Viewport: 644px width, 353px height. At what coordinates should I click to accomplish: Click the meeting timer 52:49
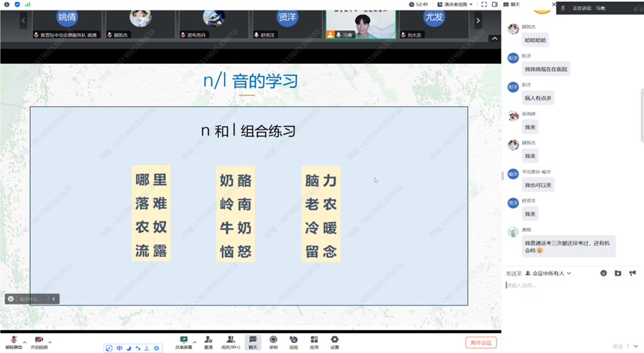(x=419, y=4)
